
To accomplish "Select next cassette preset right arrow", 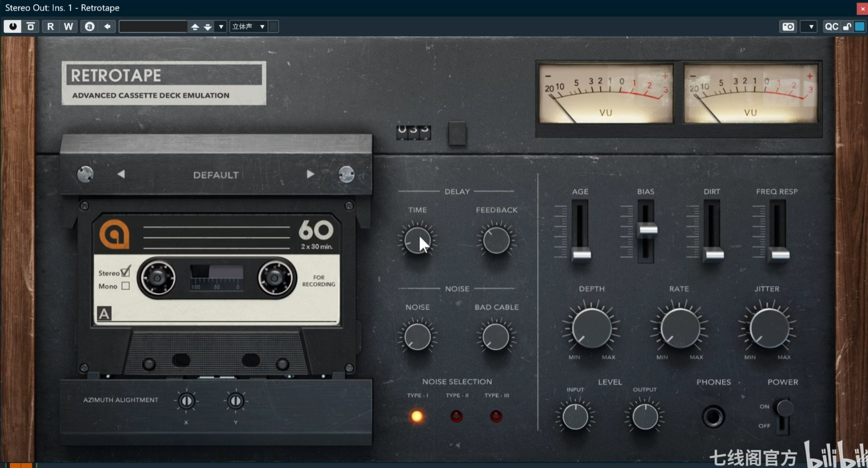I will [310, 174].
